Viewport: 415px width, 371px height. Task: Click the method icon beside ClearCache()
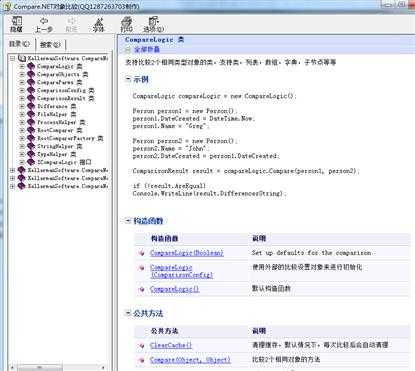pos(142,346)
